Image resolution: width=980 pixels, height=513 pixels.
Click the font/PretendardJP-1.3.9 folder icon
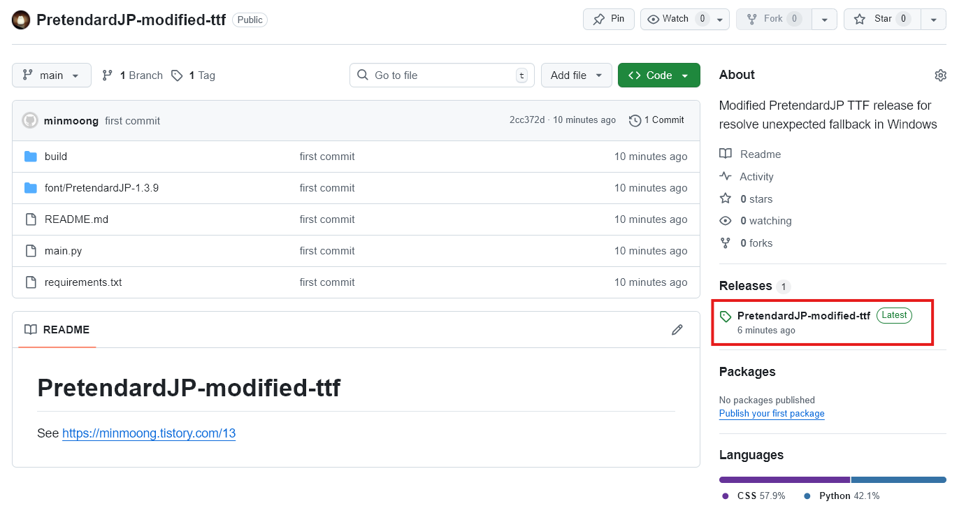pyautogui.click(x=31, y=188)
